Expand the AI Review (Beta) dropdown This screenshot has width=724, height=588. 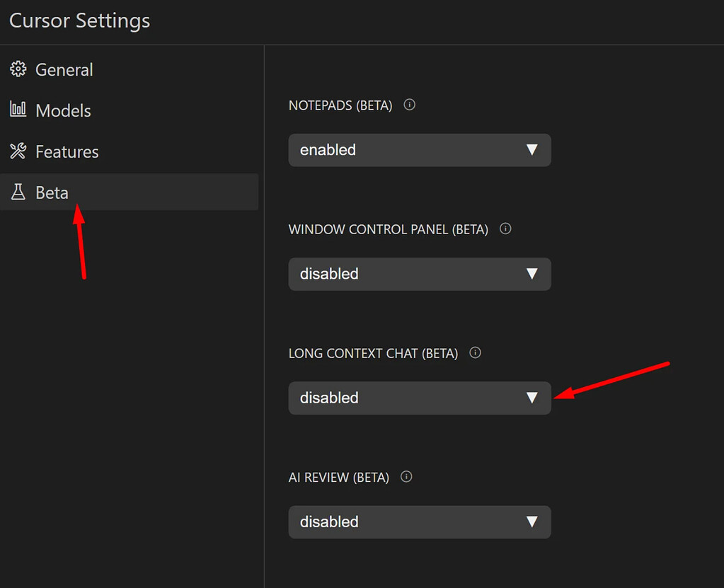coord(419,522)
